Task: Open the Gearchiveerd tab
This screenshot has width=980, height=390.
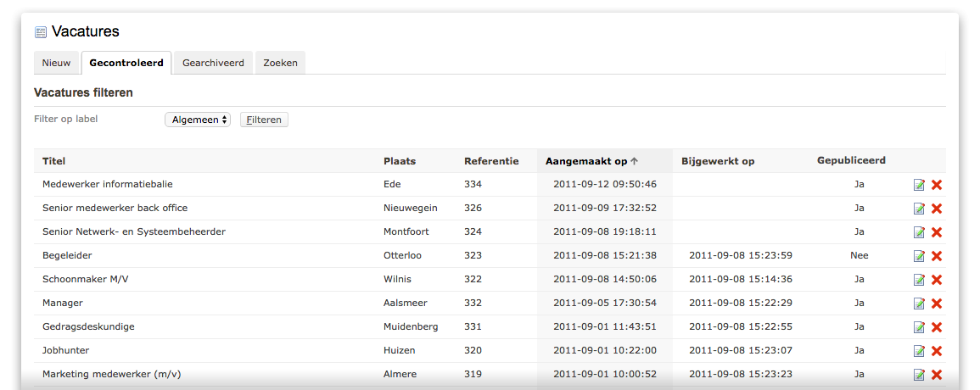Action: [x=213, y=63]
